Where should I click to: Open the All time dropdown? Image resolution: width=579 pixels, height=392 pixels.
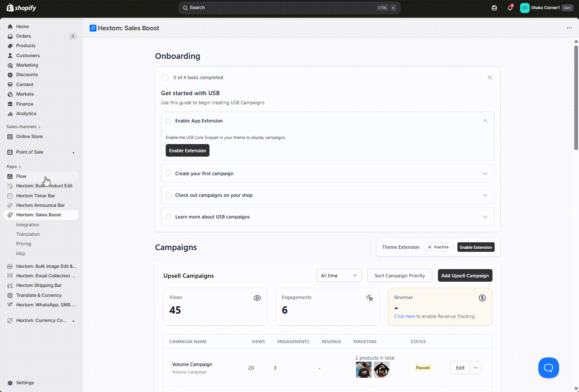339,276
